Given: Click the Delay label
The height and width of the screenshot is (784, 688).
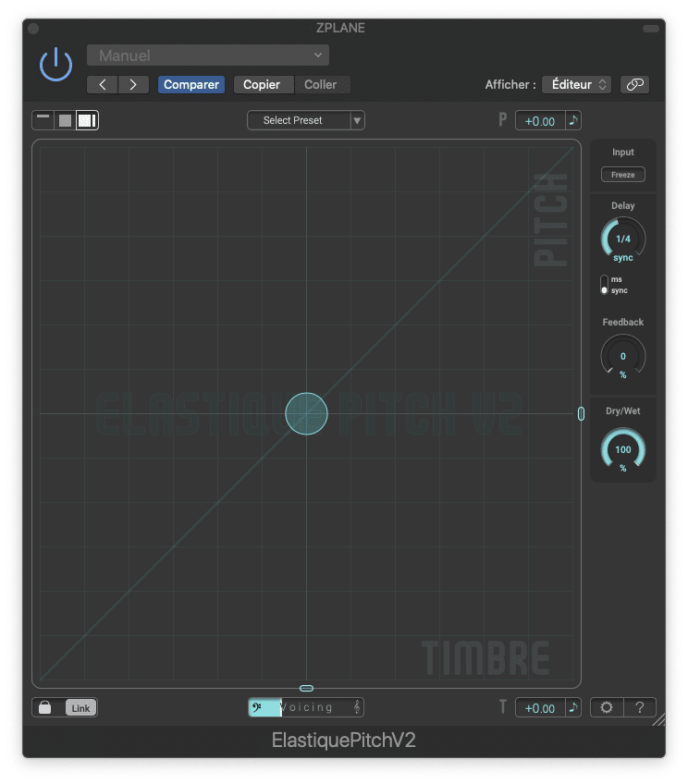Looking at the screenshot, I should 623,205.
